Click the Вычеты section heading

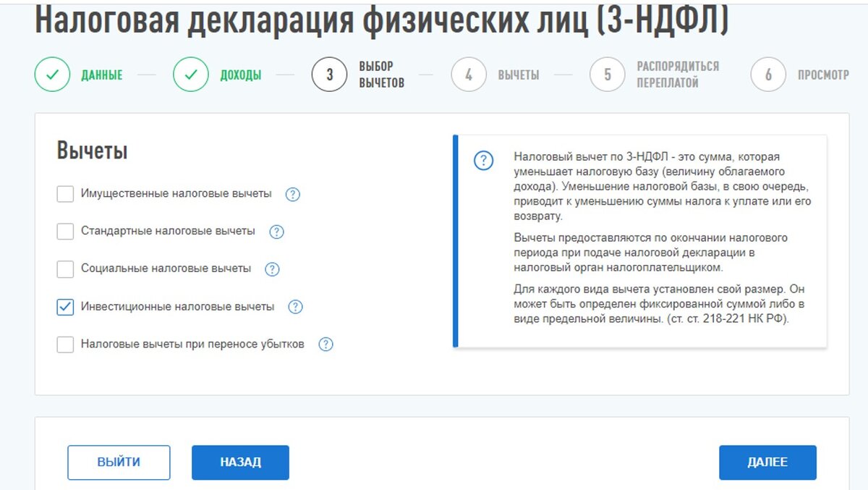point(93,151)
